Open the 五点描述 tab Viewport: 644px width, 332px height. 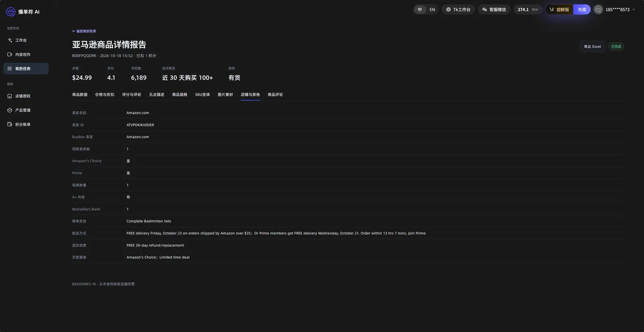pyautogui.click(x=157, y=95)
